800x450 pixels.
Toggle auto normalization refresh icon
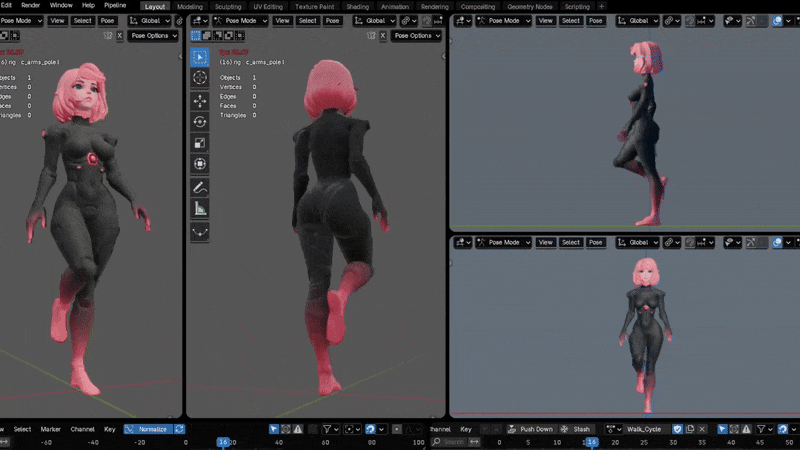coord(180,430)
